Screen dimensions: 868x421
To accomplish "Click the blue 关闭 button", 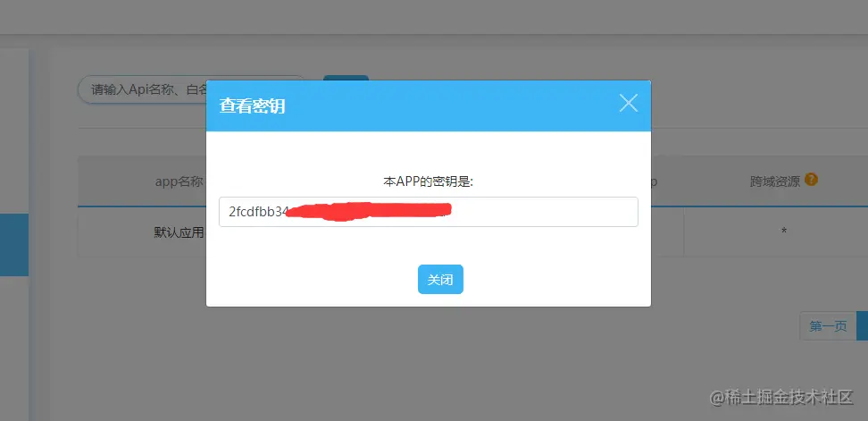I will tap(440, 279).
